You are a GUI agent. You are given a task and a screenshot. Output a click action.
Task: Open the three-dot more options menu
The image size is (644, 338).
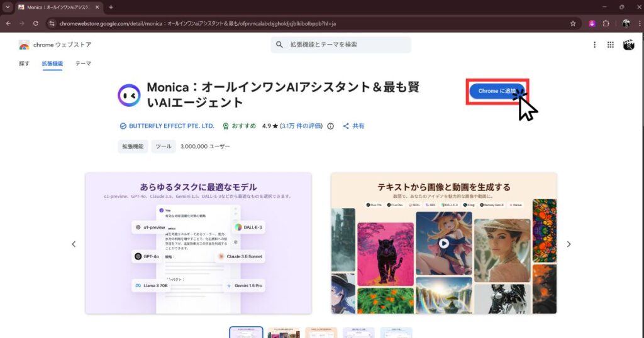tap(594, 45)
